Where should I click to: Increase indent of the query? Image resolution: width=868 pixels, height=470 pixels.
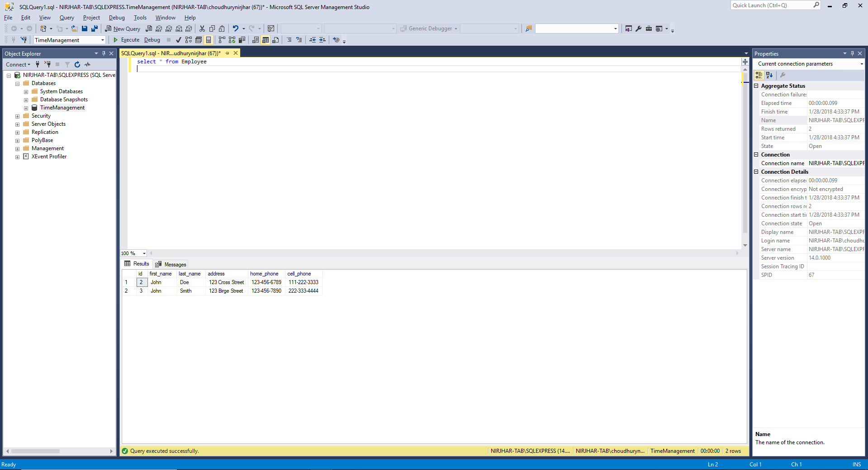click(323, 40)
